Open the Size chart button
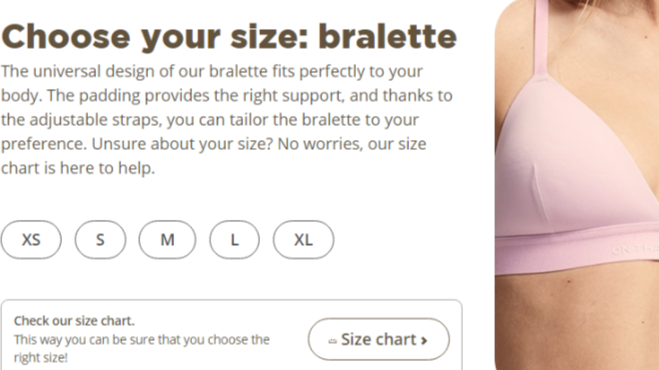The height and width of the screenshot is (370, 659). coord(379,339)
